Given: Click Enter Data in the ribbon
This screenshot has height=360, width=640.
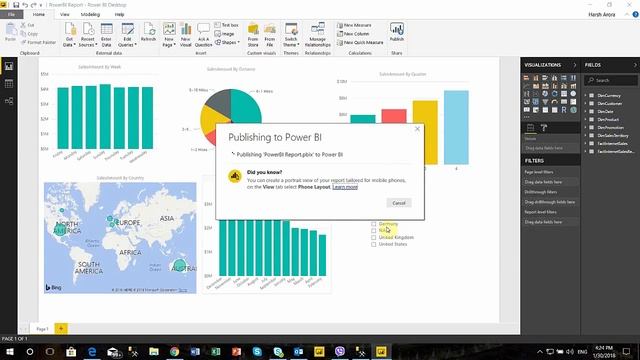Looking at the screenshot, I should [106, 35].
